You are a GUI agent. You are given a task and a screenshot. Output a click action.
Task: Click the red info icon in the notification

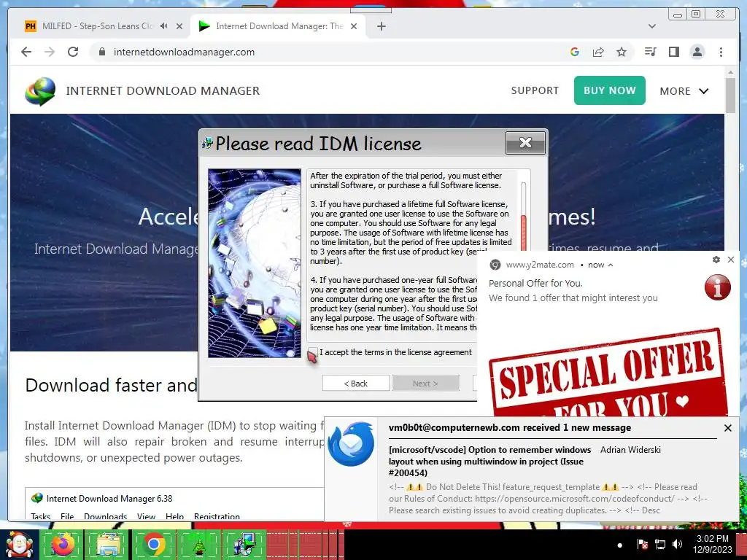pos(718,287)
